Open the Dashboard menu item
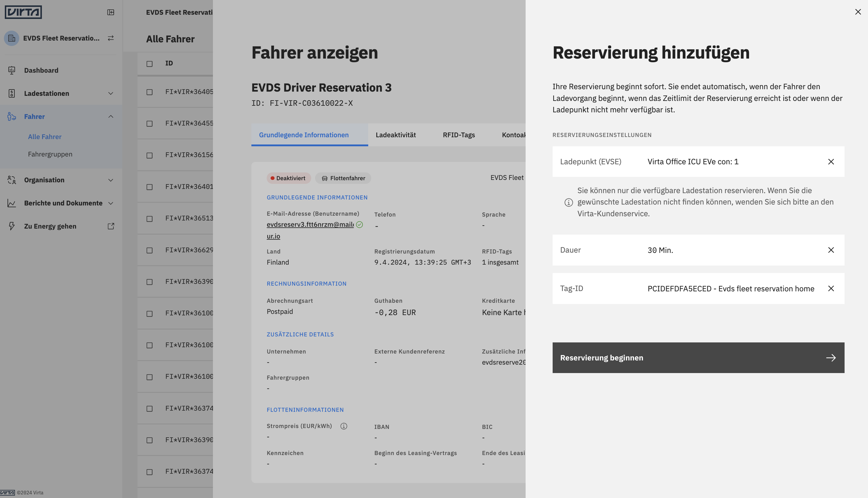This screenshot has width=868, height=498. (61, 70)
